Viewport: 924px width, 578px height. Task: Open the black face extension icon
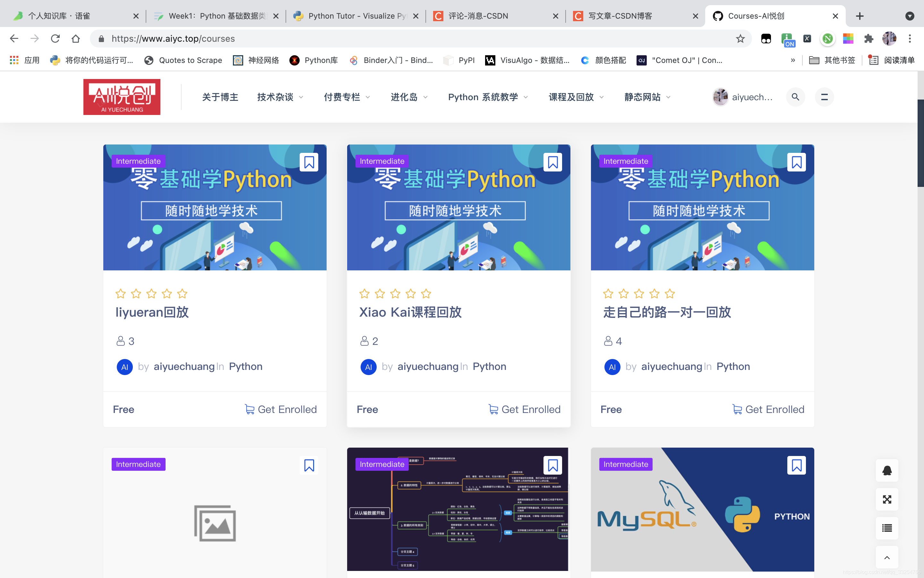(766, 39)
